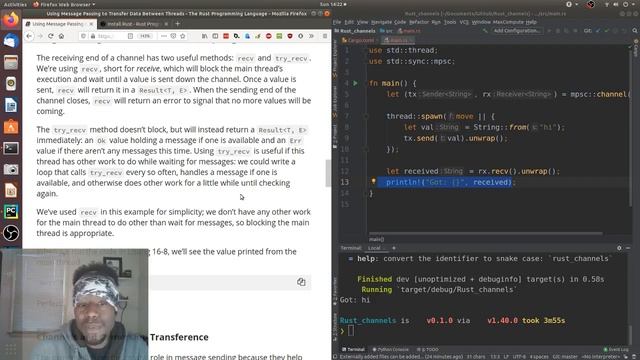The width and height of the screenshot is (640, 360).
Task: Toggle reader view in address bar
Action: pos(130,36)
